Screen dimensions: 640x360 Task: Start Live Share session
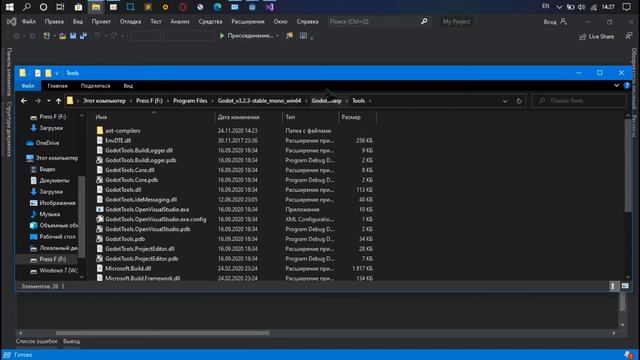pos(596,36)
